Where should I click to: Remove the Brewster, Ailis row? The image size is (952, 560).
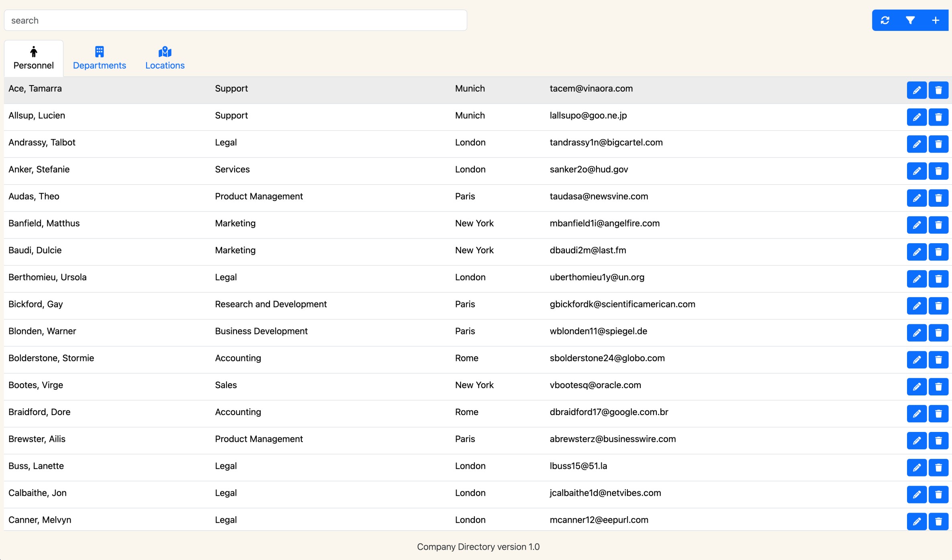(938, 440)
